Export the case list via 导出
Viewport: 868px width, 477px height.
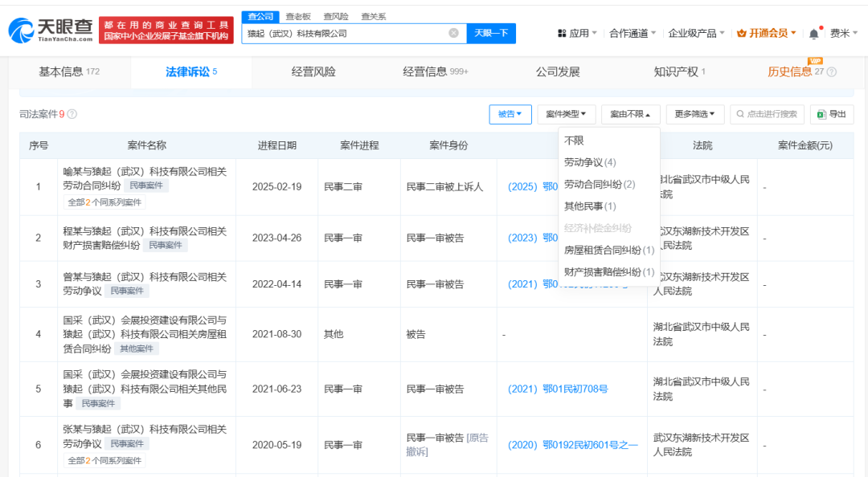(x=832, y=115)
